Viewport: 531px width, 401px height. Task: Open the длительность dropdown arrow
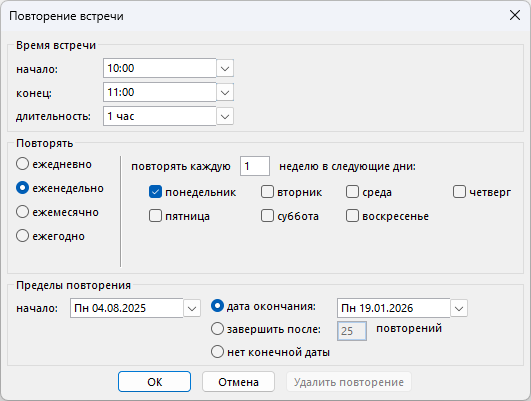click(x=225, y=117)
